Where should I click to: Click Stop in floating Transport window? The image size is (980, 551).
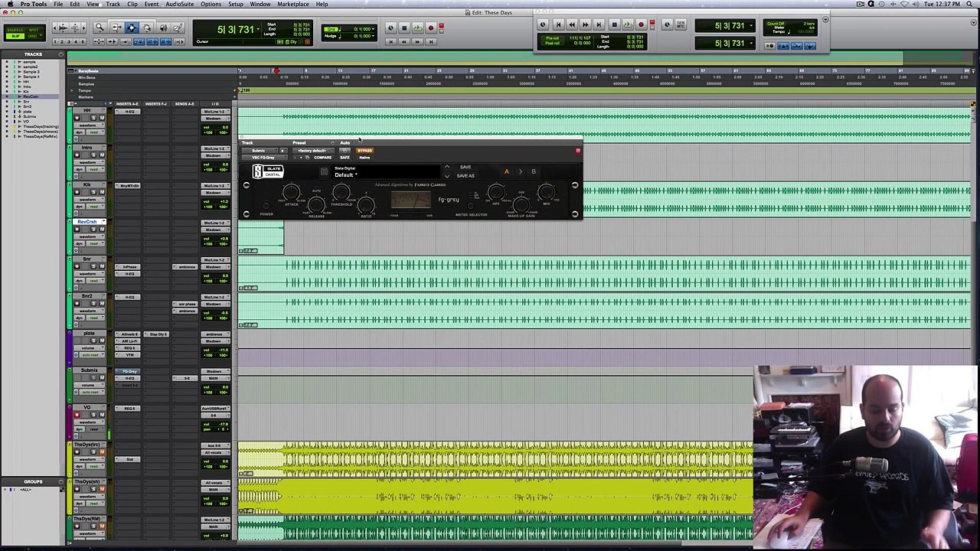click(x=615, y=24)
